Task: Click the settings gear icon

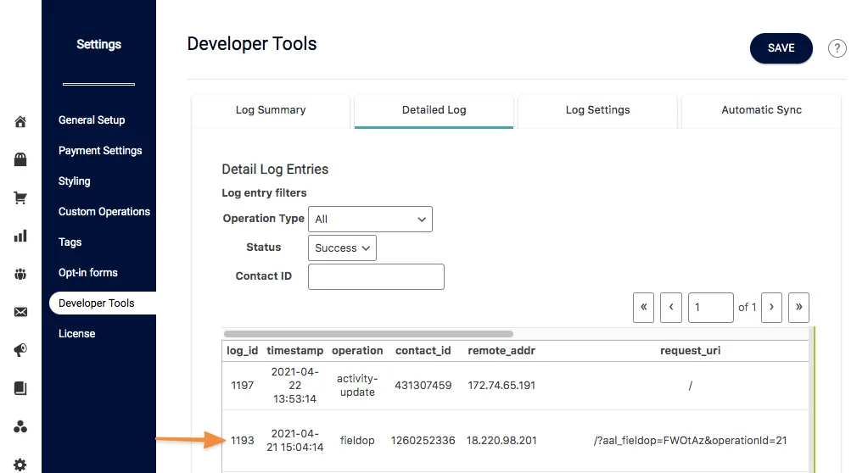Action: coord(20,464)
